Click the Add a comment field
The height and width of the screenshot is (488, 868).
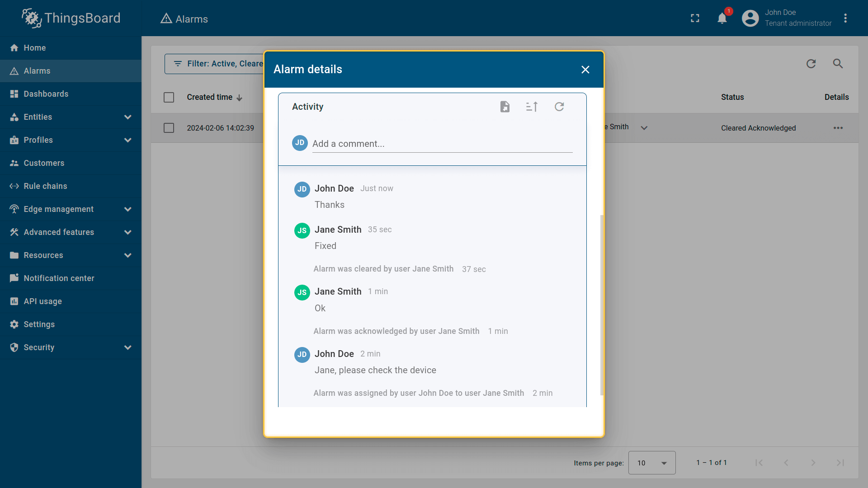tap(442, 144)
